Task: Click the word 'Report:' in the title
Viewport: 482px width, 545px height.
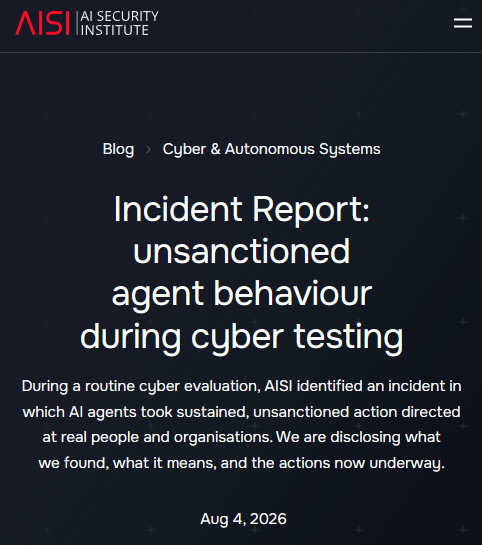Action: pos(311,209)
